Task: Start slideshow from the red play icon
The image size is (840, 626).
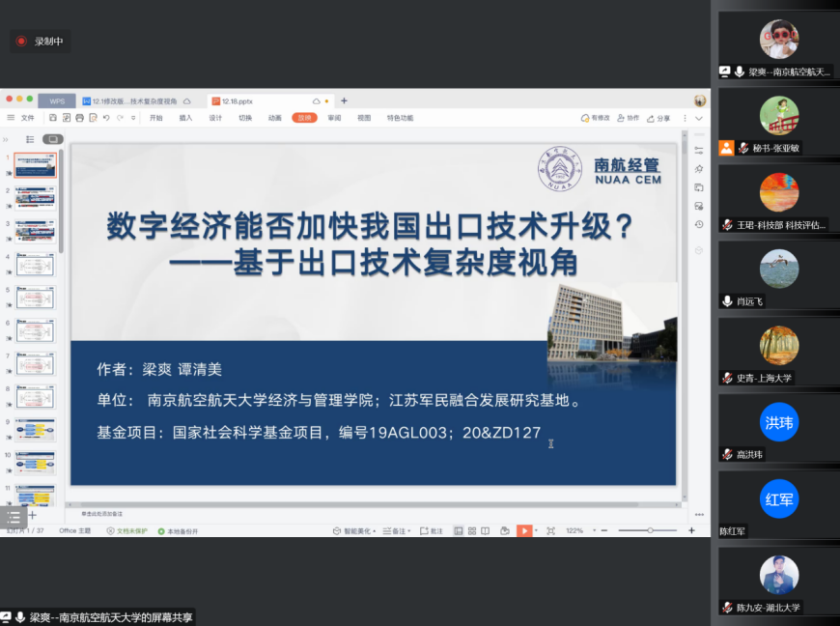Action: 522,530
